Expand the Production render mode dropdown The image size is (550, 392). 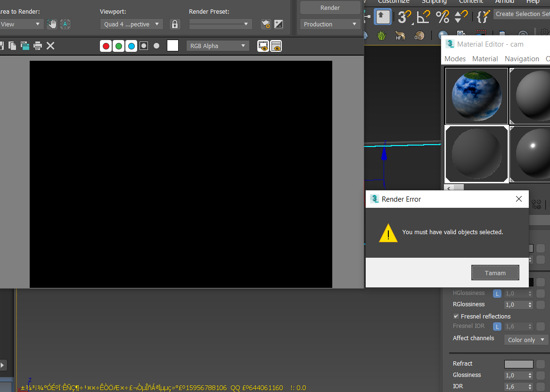(330, 24)
